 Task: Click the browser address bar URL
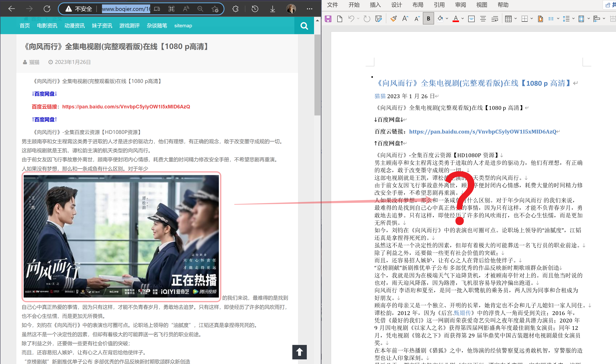[126, 9]
